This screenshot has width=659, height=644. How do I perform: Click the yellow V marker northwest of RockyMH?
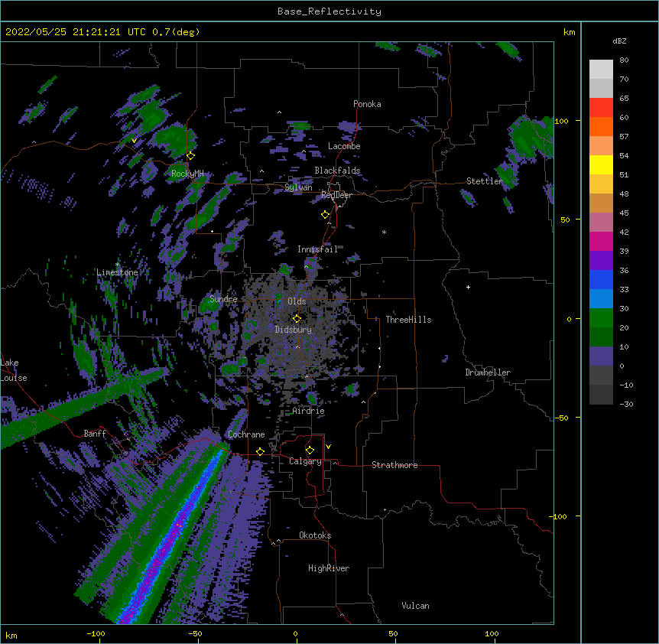point(134,141)
